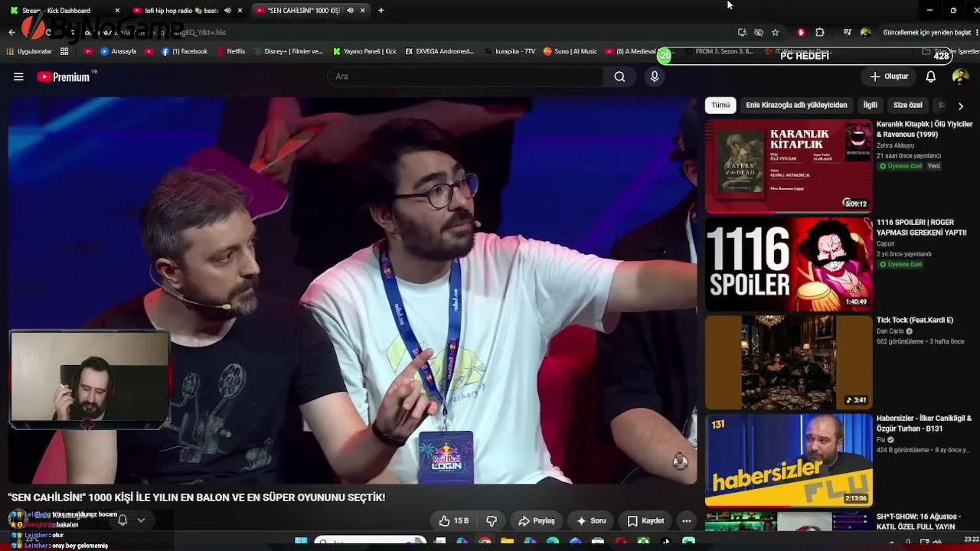Click the install app icon in address bar
Viewport: 980px width, 551px height.
742,32
